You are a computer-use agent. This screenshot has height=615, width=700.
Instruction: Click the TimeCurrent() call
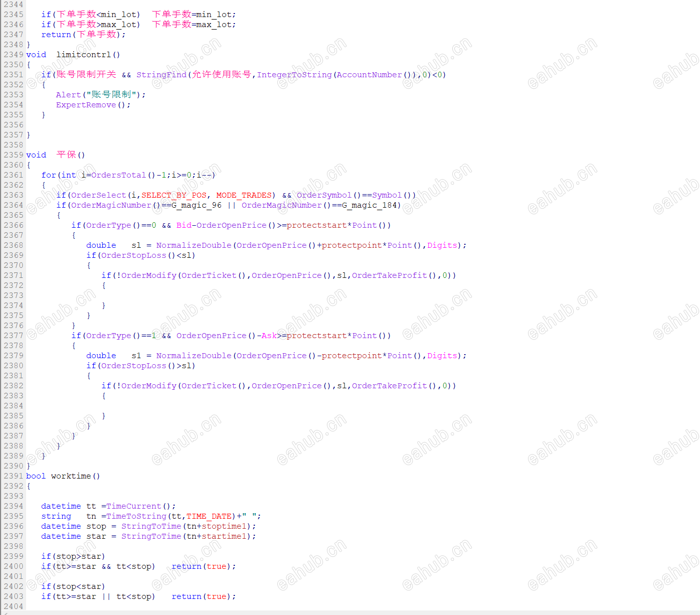click(138, 506)
